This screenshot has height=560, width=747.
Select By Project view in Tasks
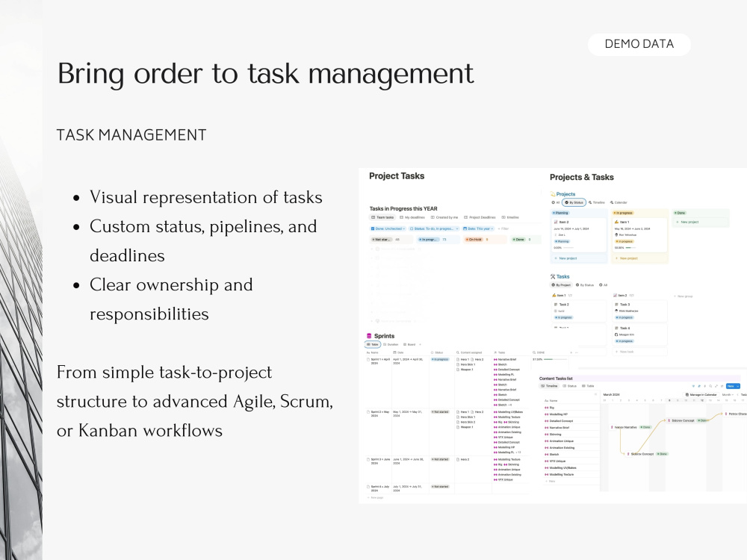(561, 284)
